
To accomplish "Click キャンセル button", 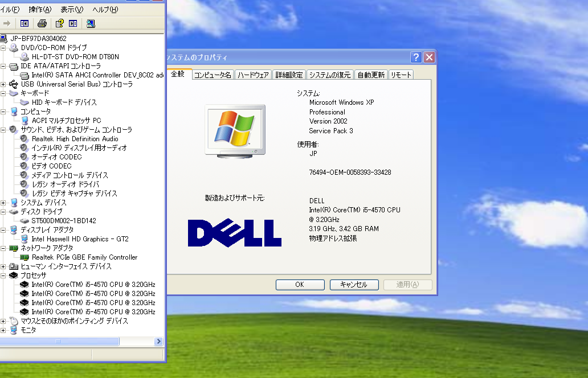I will (354, 285).
